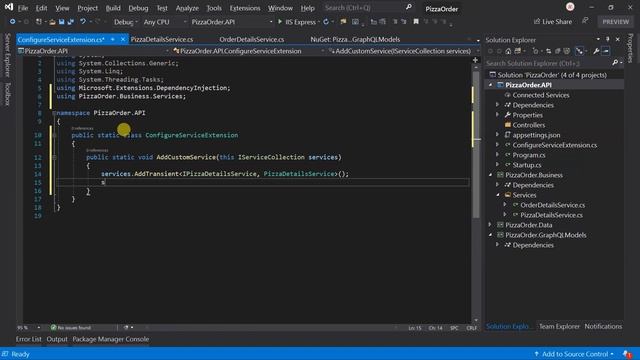Click the Live Share button
Screen dimensions: 640x360
pos(553,22)
